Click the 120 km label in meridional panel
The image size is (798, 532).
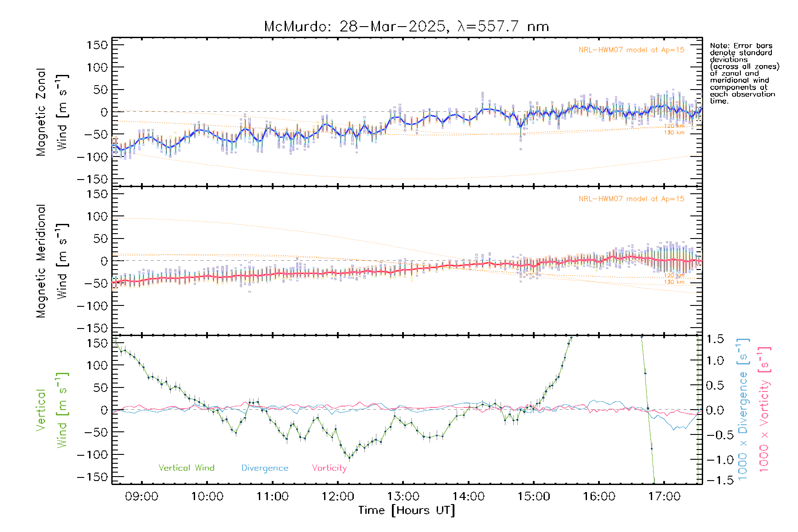coord(674,275)
